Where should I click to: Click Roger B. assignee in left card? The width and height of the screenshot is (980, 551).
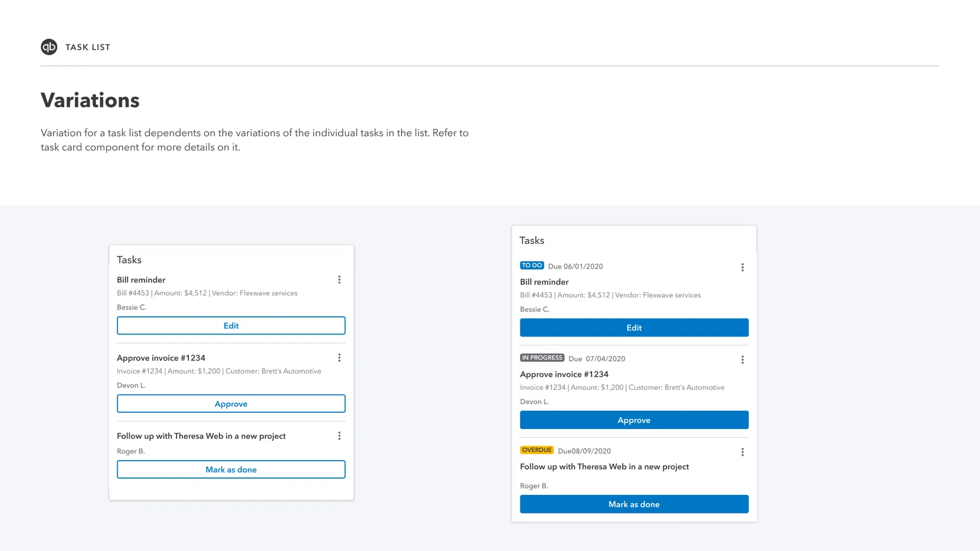pyautogui.click(x=131, y=451)
